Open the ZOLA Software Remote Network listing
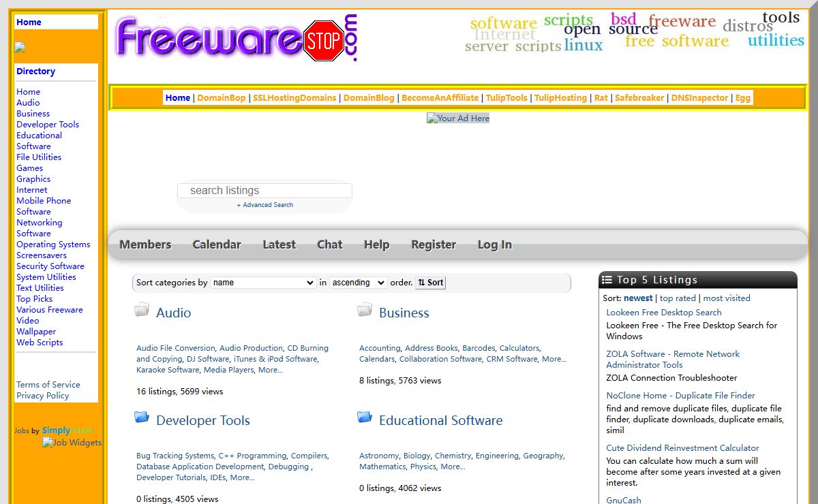This screenshot has width=818, height=504. (673, 360)
